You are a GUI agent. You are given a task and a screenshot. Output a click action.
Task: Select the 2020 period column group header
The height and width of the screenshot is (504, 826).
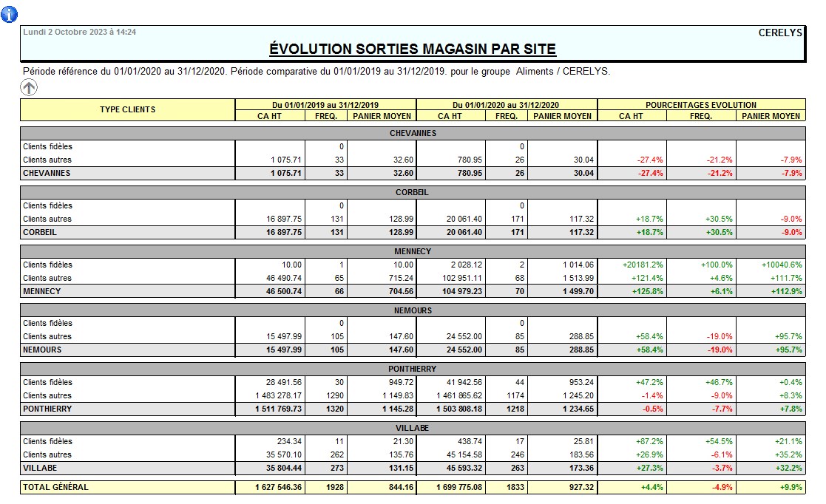click(x=506, y=105)
